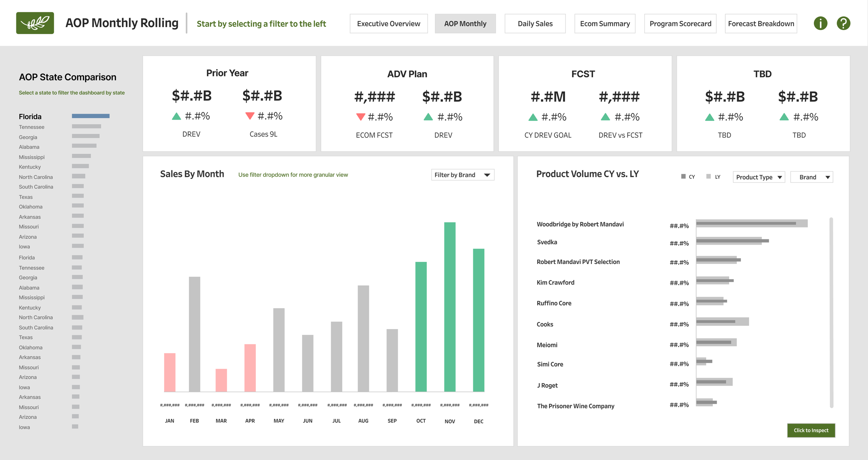Click CY DREV GOAL green up triangle
Image resolution: width=868 pixels, height=460 pixels.
tap(533, 117)
